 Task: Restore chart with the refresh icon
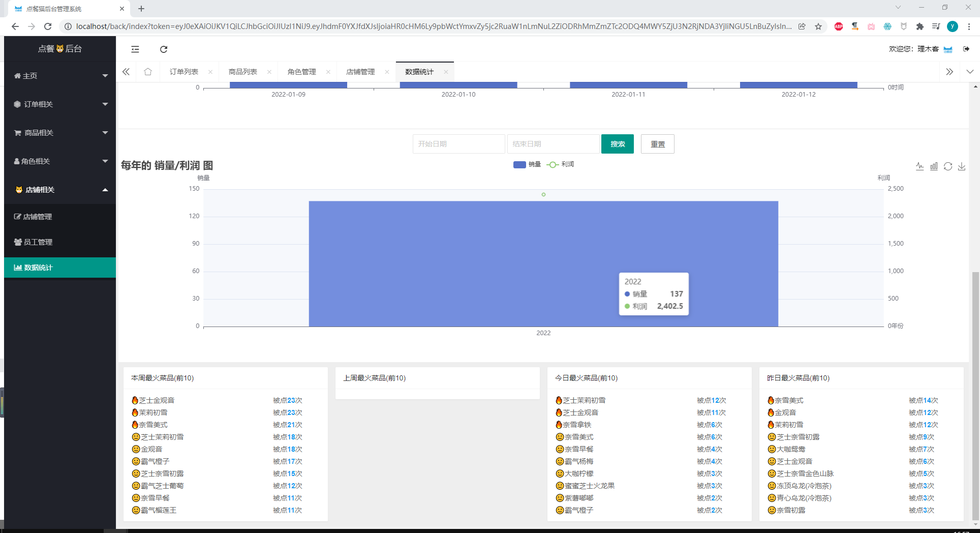(x=948, y=166)
